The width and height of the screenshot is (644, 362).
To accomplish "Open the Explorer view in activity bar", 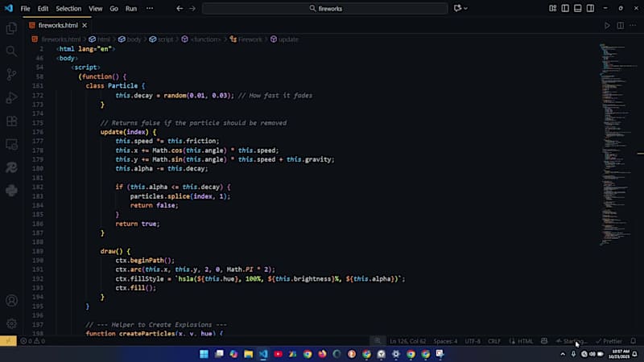I will 11,28.
